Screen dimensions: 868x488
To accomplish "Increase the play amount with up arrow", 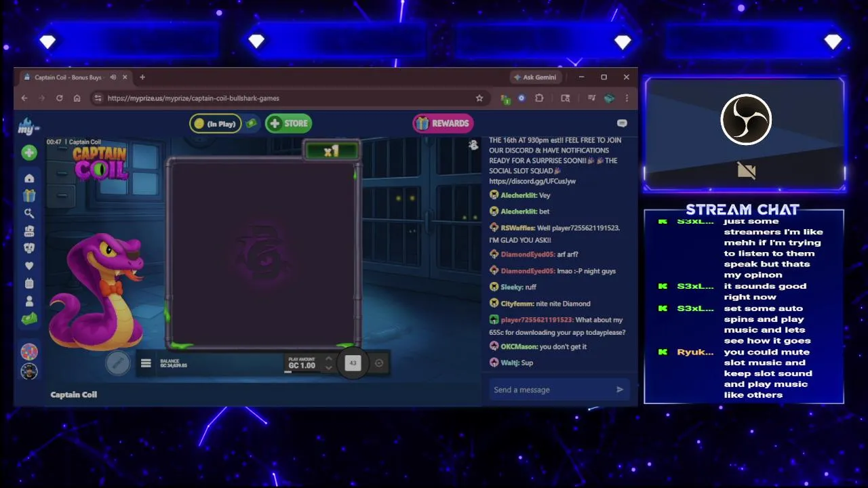I will point(329,359).
